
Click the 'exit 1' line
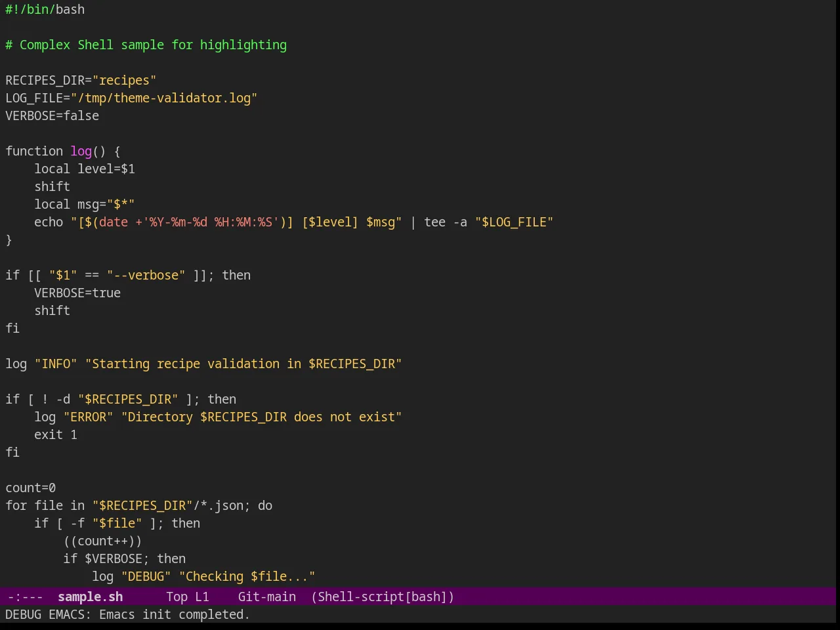point(56,434)
